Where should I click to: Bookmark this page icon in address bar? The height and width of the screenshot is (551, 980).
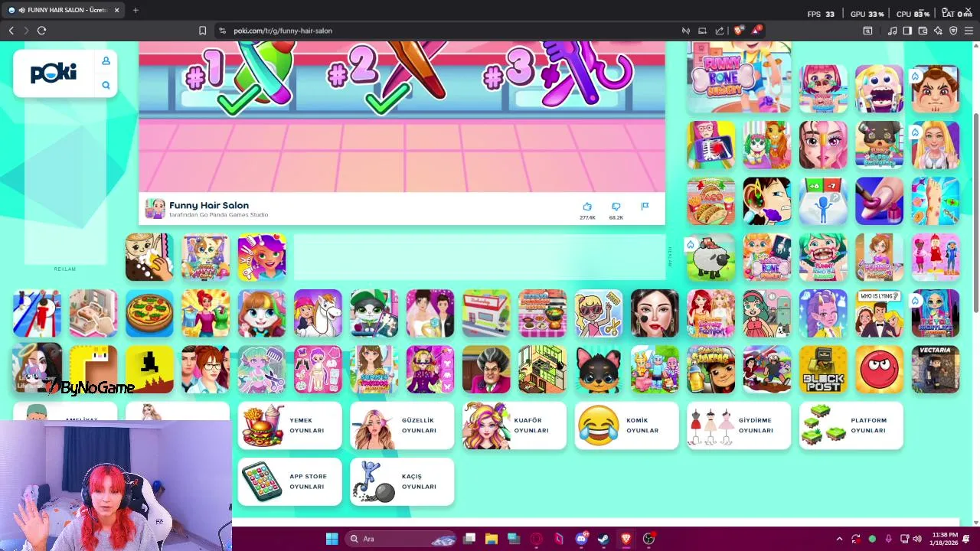202,31
